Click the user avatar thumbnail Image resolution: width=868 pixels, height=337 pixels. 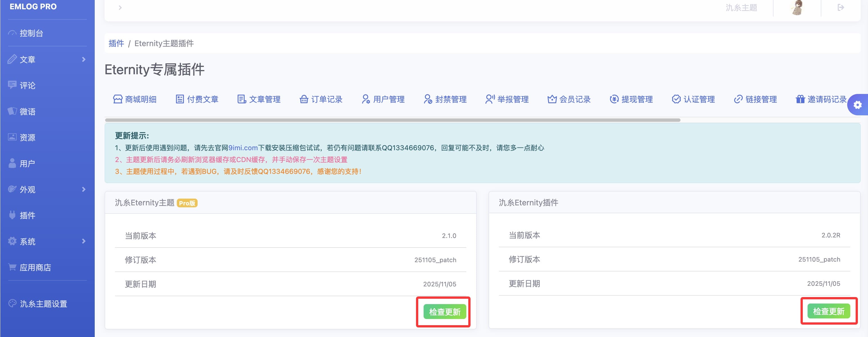(797, 8)
